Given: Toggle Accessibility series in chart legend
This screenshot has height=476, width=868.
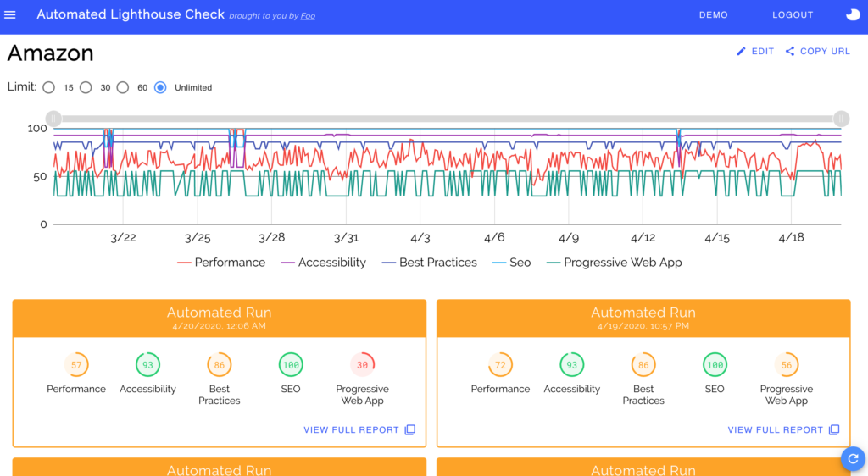Looking at the screenshot, I should (x=323, y=263).
